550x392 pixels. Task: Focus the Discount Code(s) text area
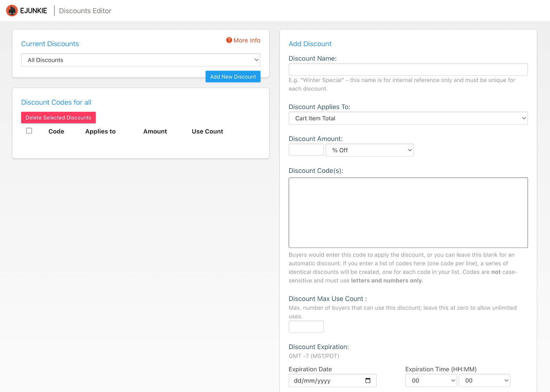coord(408,213)
